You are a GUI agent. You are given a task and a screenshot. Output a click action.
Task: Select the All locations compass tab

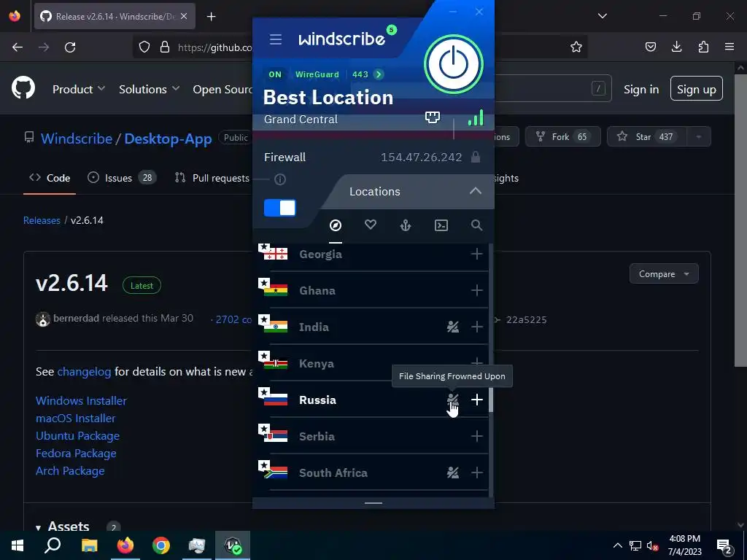[336, 225]
